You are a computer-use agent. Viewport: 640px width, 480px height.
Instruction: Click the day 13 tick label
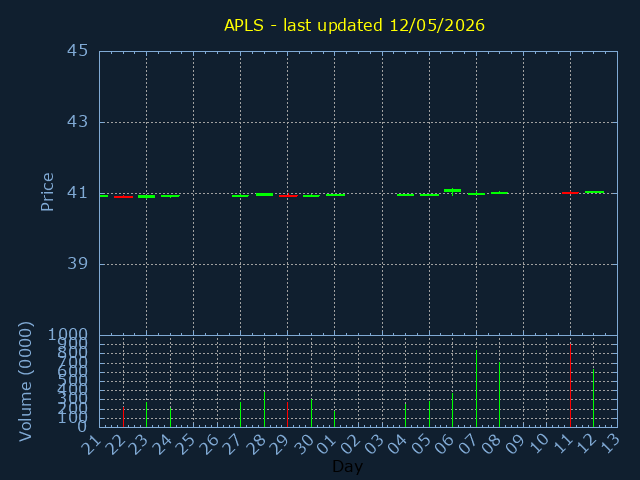point(609,444)
